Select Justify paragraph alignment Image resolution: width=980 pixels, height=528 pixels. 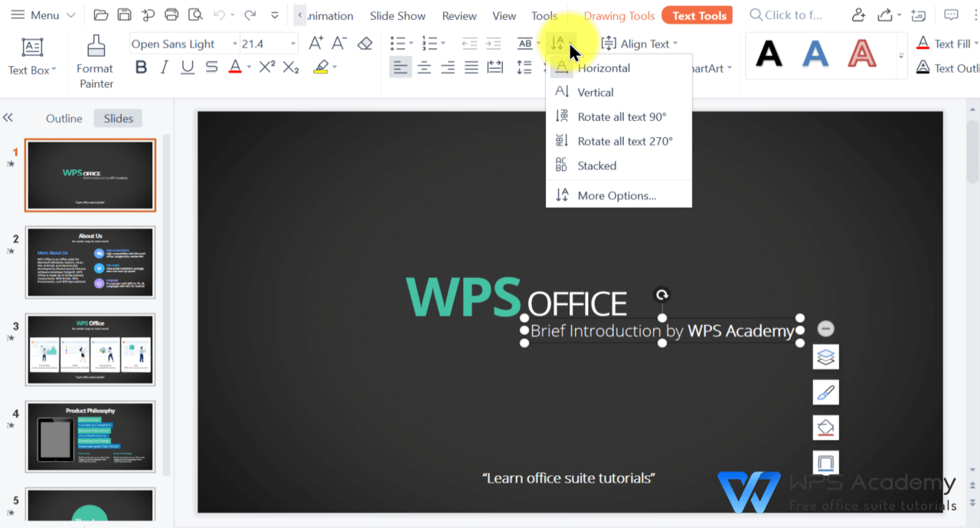coord(472,67)
